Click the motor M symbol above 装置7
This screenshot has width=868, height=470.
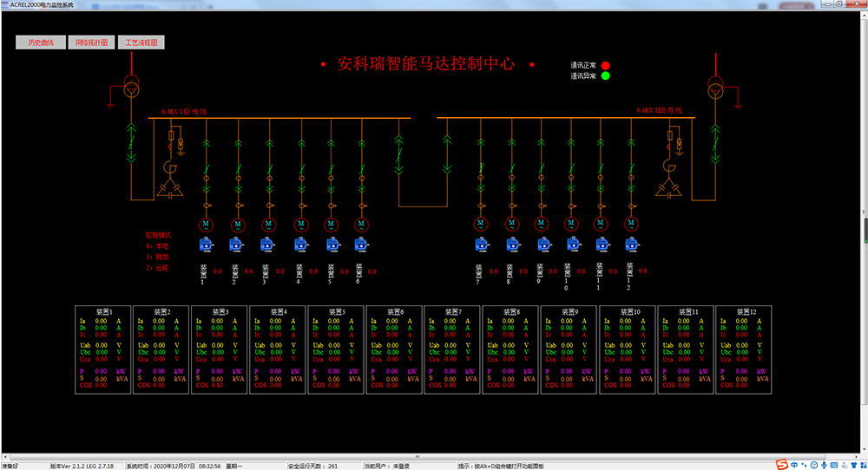click(480, 224)
